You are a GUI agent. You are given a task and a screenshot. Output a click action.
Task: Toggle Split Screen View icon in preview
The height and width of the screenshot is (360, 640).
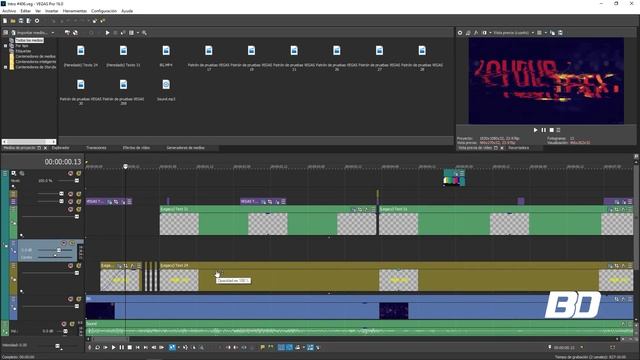tap(484, 33)
